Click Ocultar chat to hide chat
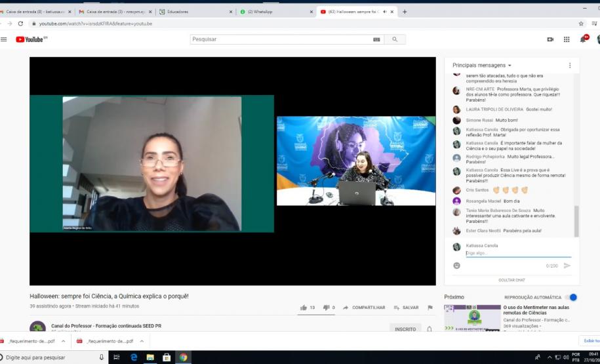 click(x=511, y=280)
